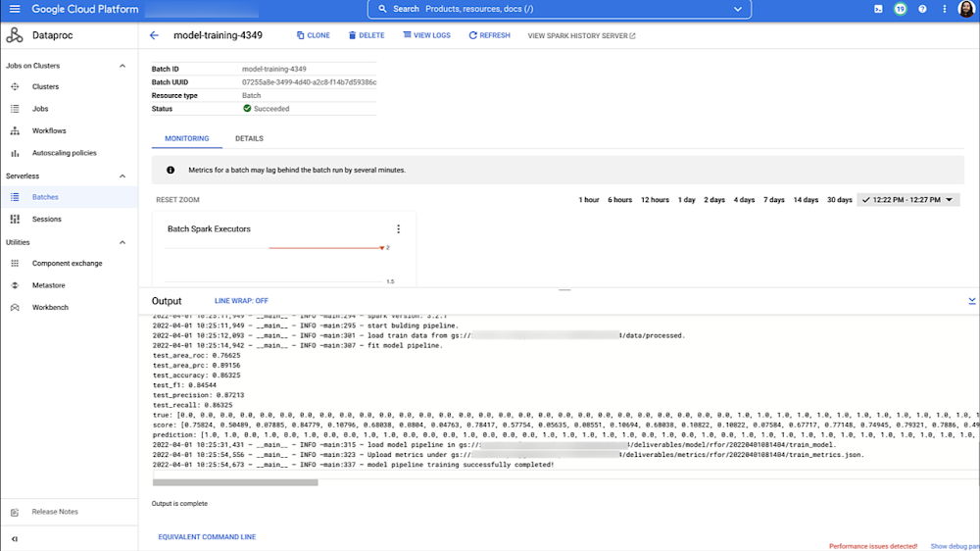Click the Workbench sidebar icon

[x=15, y=308]
